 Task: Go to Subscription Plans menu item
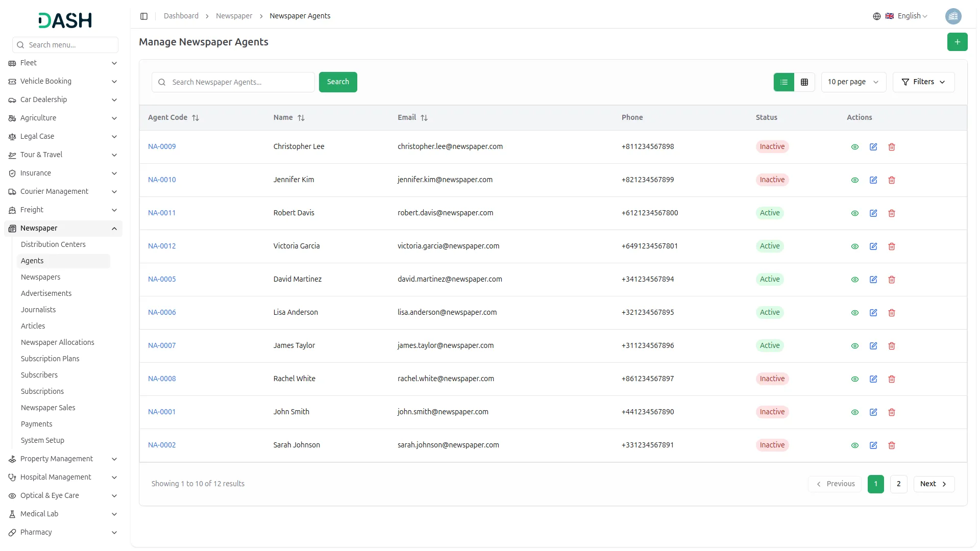50,359
